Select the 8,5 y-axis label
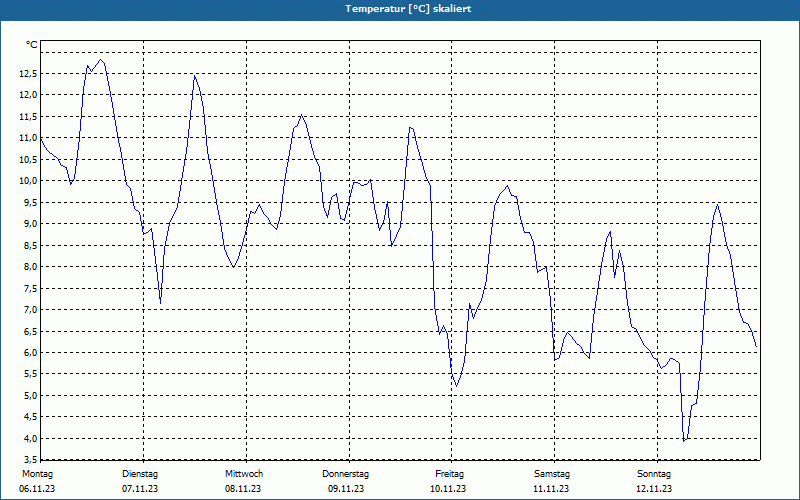 pyautogui.click(x=30, y=245)
